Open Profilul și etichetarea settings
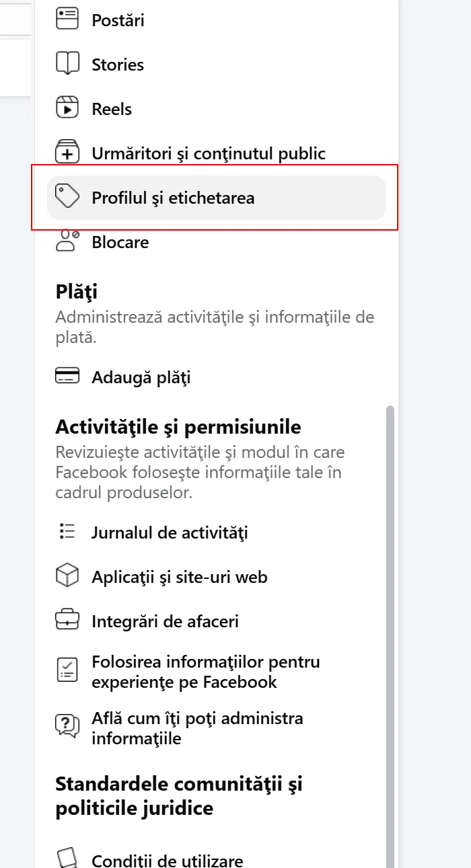The width and height of the screenshot is (471, 868). coord(173,198)
